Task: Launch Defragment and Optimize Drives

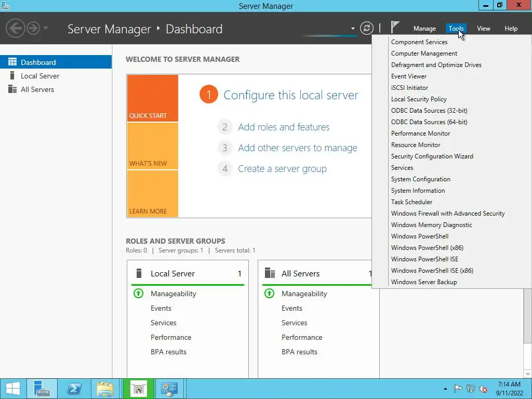Action: (x=436, y=65)
